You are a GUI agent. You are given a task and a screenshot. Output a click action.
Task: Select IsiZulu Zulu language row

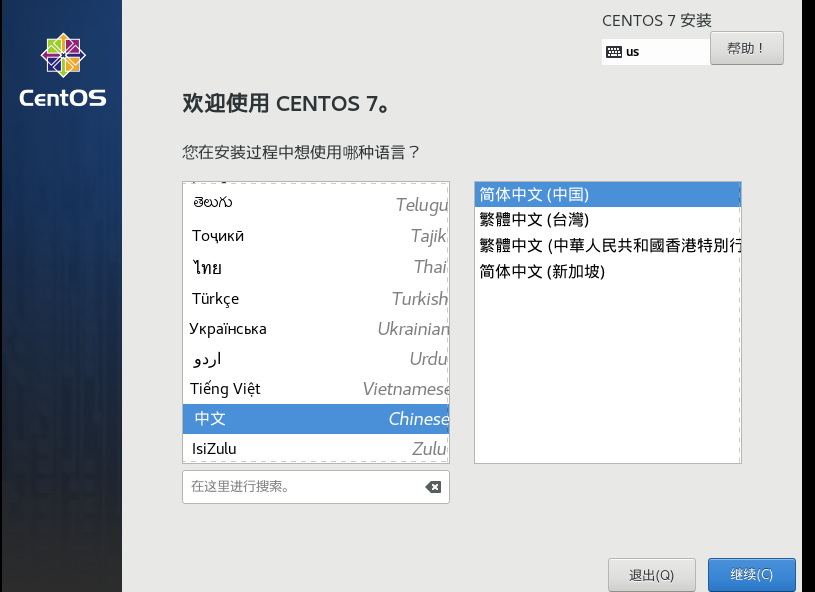pos(316,448)
